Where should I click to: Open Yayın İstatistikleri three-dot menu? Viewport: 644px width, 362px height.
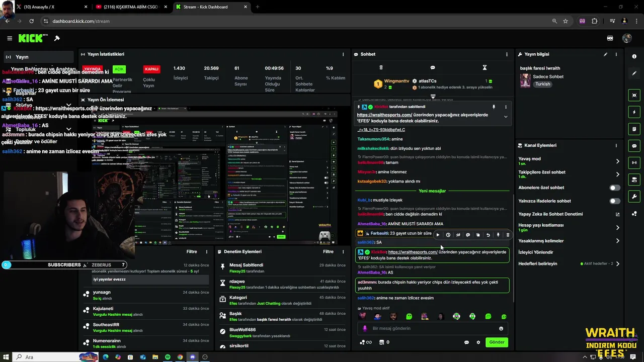tap(343, 54)
